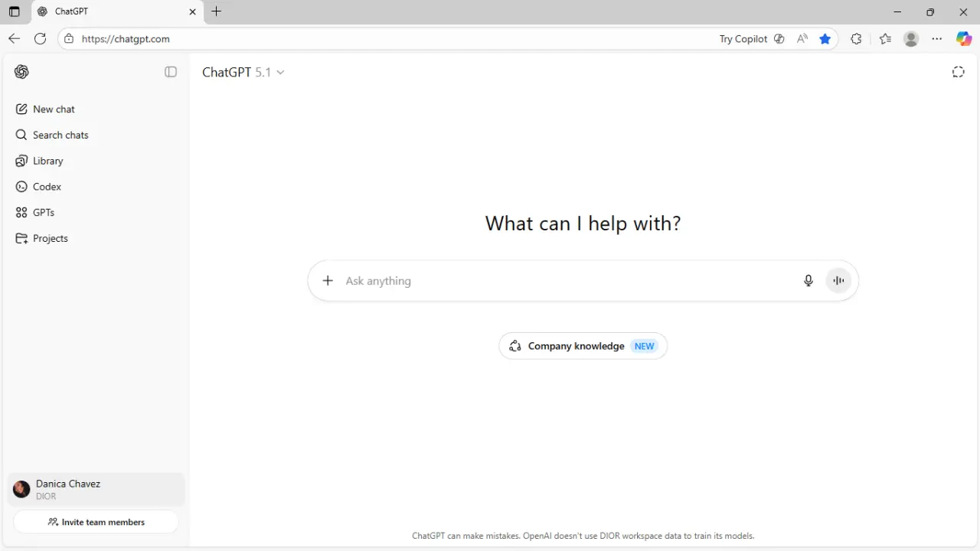The width and height of the screenshot is (980, 551).
Task: Open the tab actions menu icon
Action: tap(14, 11)
